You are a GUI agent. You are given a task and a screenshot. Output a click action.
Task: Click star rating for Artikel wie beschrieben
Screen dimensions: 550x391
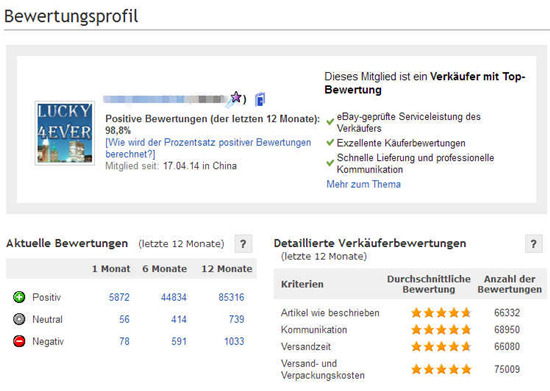441,312
